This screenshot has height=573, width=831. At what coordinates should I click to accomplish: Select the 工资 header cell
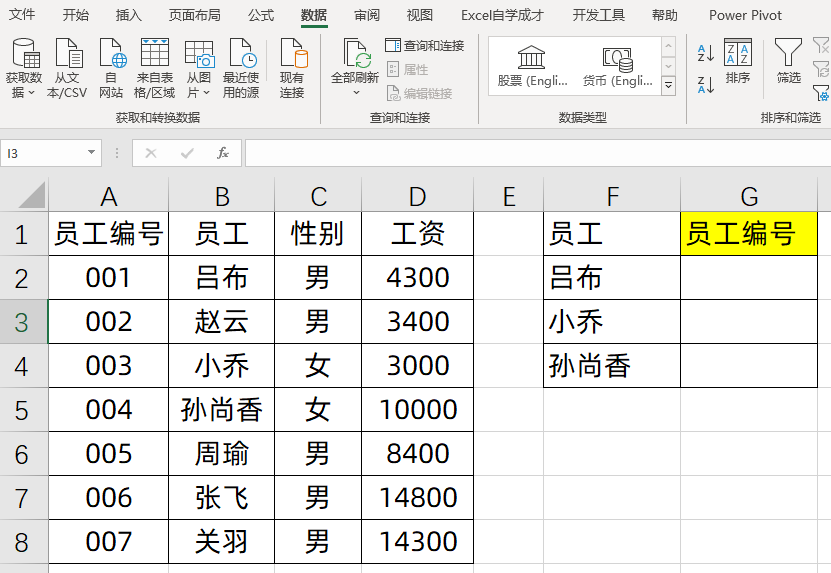[418, 234]
